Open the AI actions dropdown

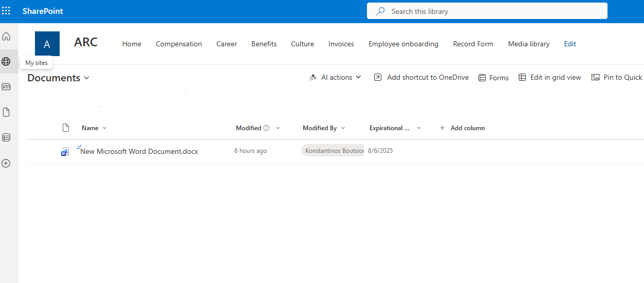pos(335,77)
